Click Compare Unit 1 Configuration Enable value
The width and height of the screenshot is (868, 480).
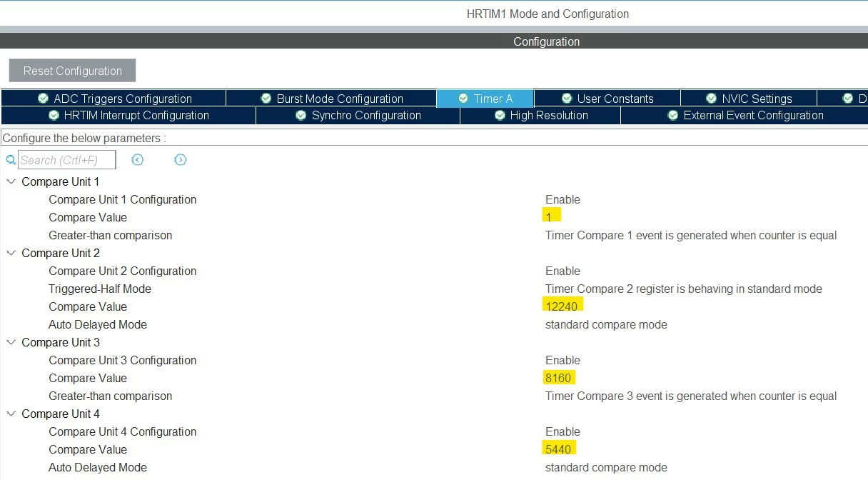tap(562, 199)
